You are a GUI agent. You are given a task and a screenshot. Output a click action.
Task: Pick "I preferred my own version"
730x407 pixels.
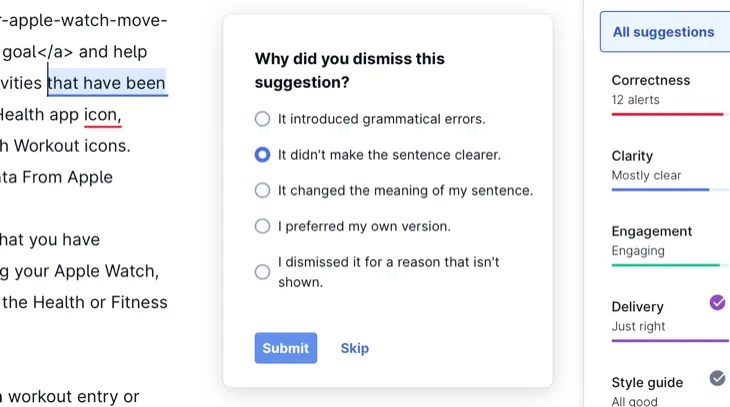coord(262,226)
